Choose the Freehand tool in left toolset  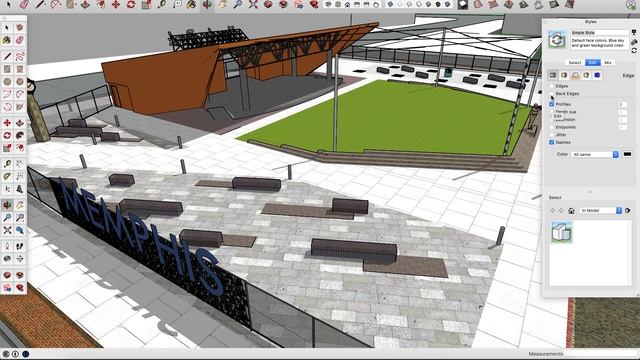pyautogui.click(x=20, y=56)
